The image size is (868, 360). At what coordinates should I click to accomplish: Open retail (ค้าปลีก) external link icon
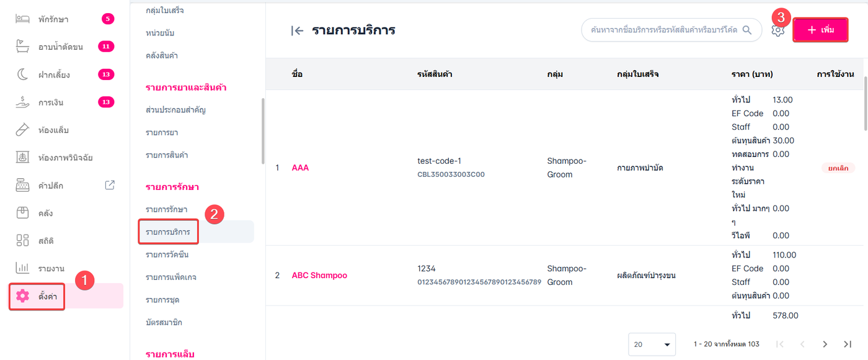pos(110,185)
